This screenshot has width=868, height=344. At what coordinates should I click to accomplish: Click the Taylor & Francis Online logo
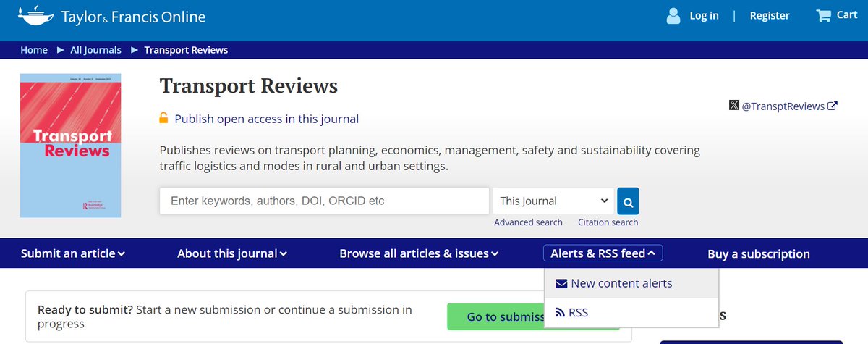click(111, 16)
